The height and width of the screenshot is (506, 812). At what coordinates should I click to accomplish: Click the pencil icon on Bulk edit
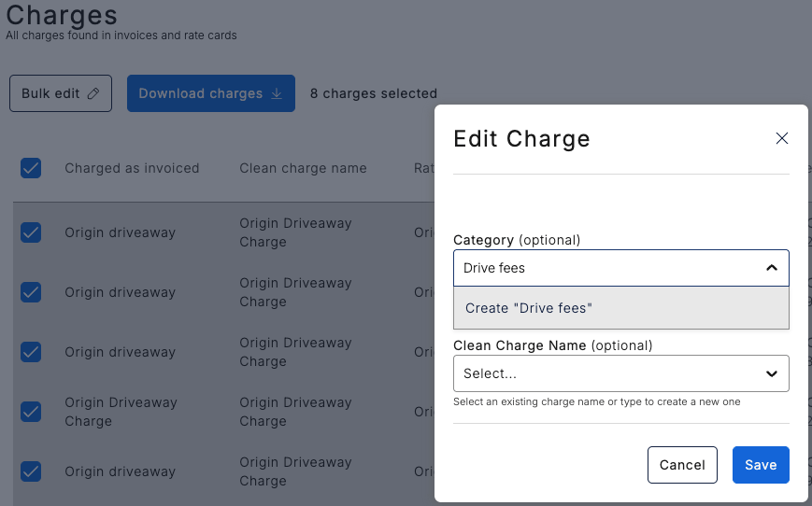point(93,93)
